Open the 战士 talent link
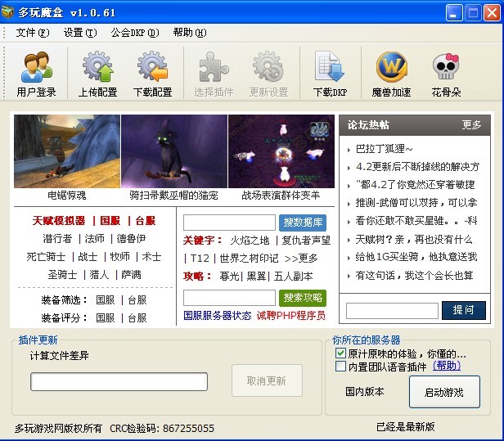This screenshot has width=504, height=441. click(88, 257)
